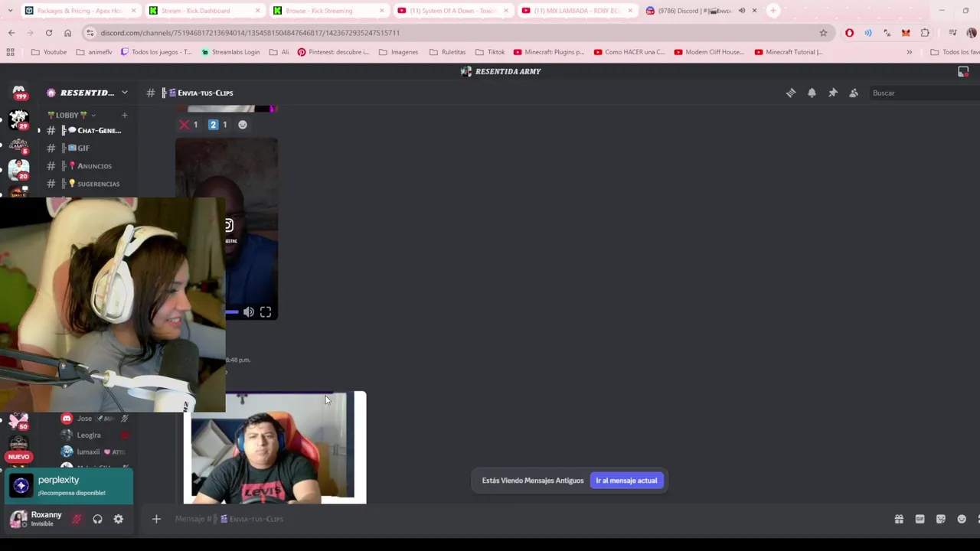Viewport: 980px width, 551px height.
Task: Open Roxanny user profile panel
Action: pos(37,519)
